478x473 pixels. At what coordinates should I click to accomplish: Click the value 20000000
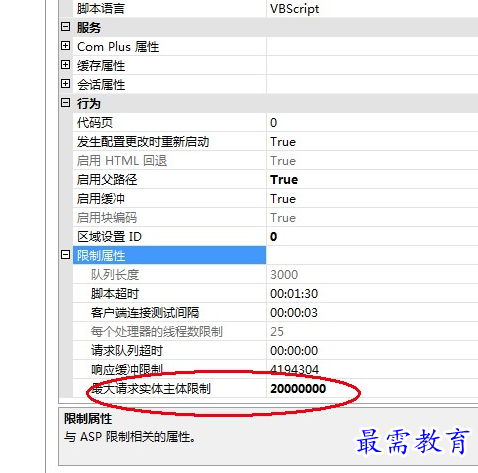(372, 388)
